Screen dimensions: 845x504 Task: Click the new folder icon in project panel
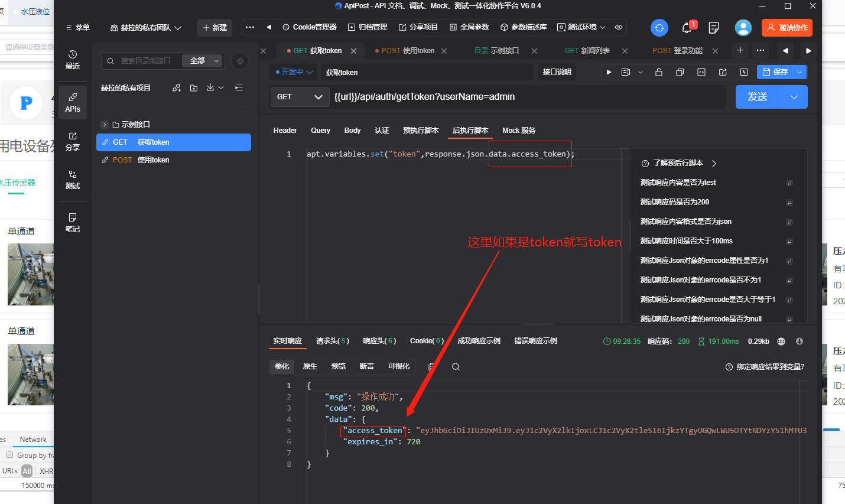pos(193,87)
